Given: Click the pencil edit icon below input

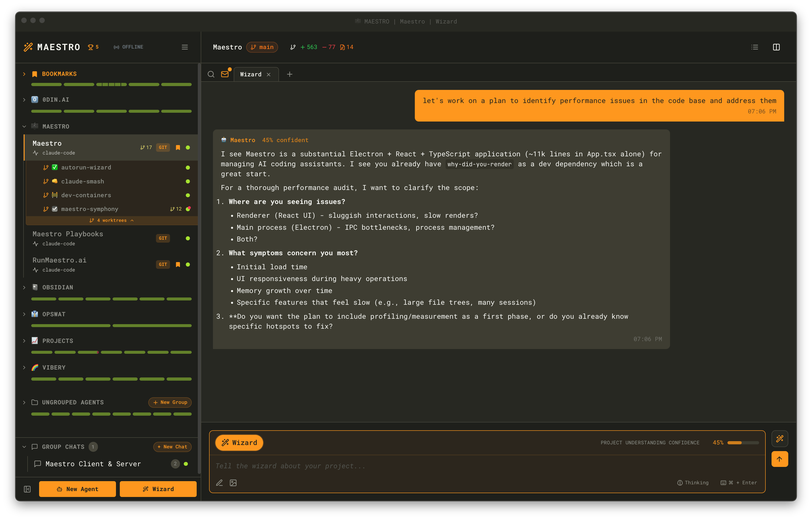Looking at the screenshot, I should (x=220, y=483).
